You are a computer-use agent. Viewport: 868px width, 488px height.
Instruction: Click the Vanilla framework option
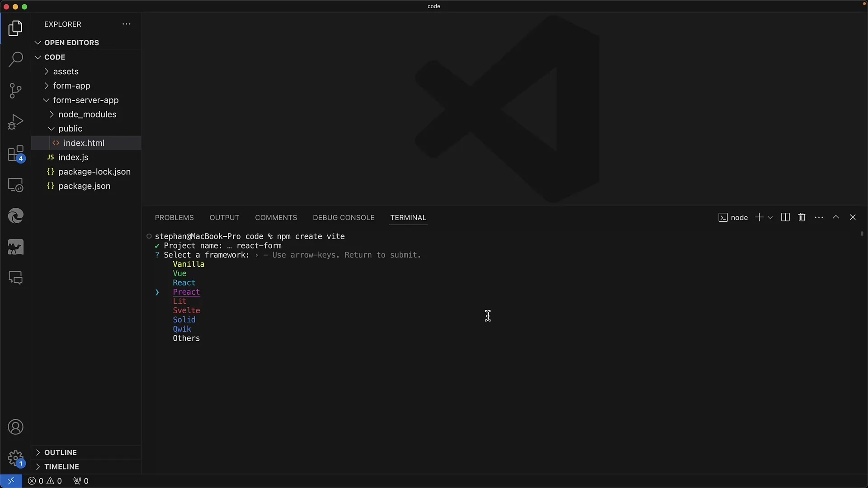[x=189, y=264]
